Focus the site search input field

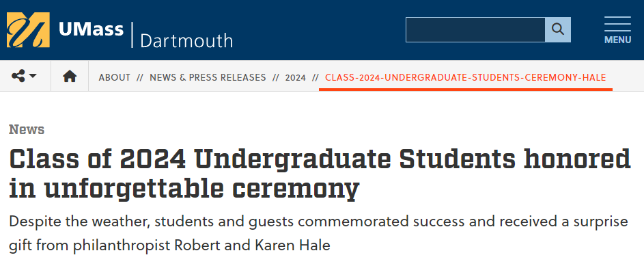tap(475, 29)
